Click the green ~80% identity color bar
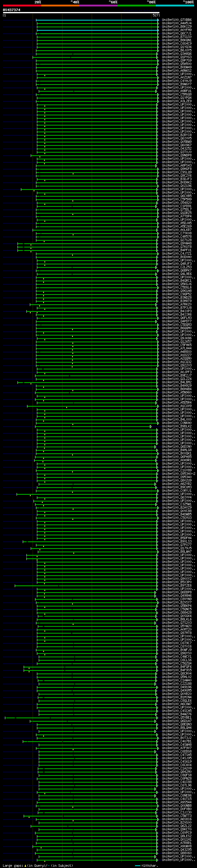This screenshot has height=868, width=197. point(137,6)
